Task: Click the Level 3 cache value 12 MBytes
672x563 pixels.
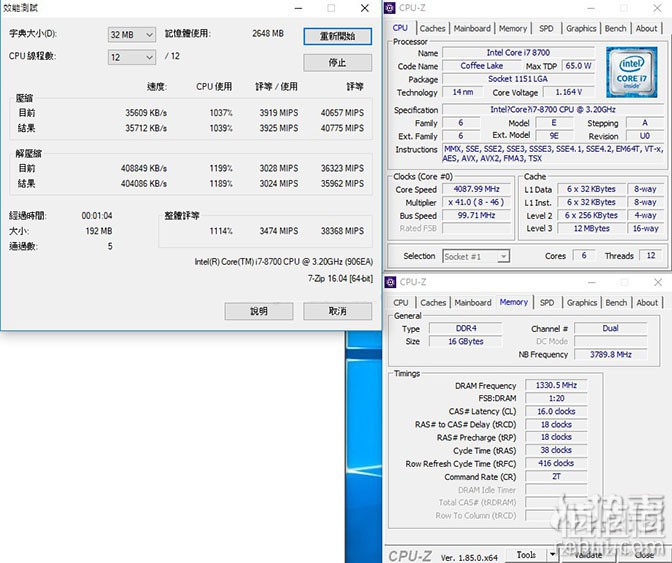Action: (591, 228)
